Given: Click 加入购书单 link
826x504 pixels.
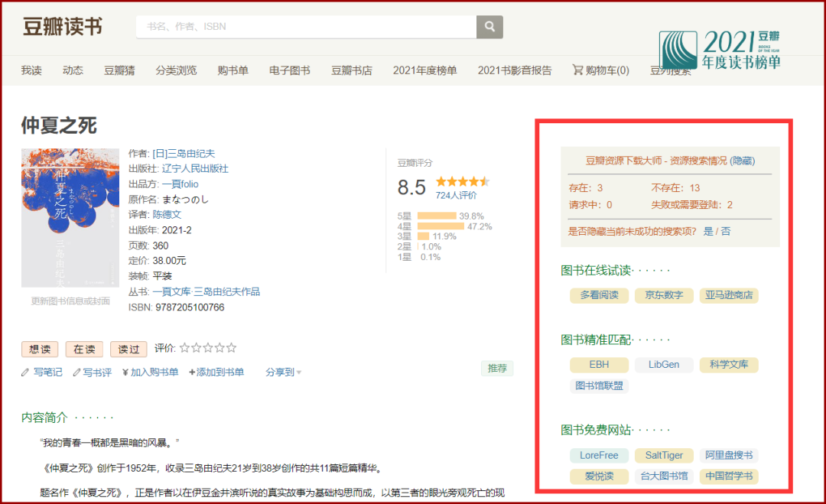Looking at the screenshot, I should tap(150, 372).
